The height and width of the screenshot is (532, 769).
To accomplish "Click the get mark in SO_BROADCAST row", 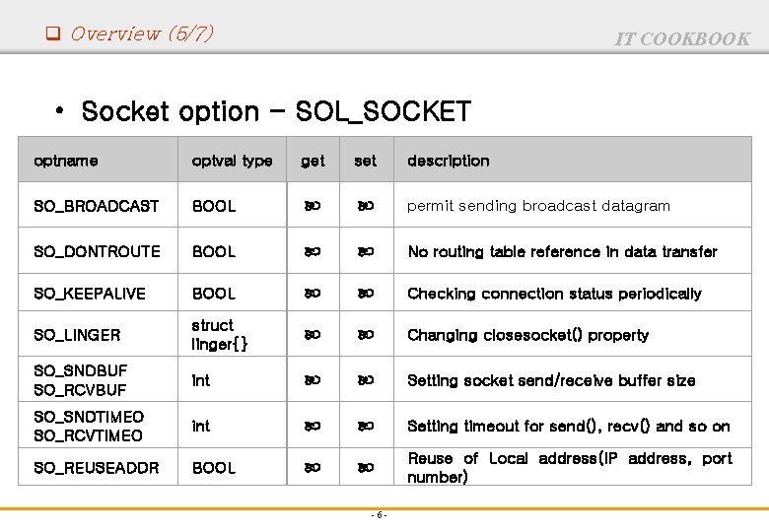I will click(313, 206).
